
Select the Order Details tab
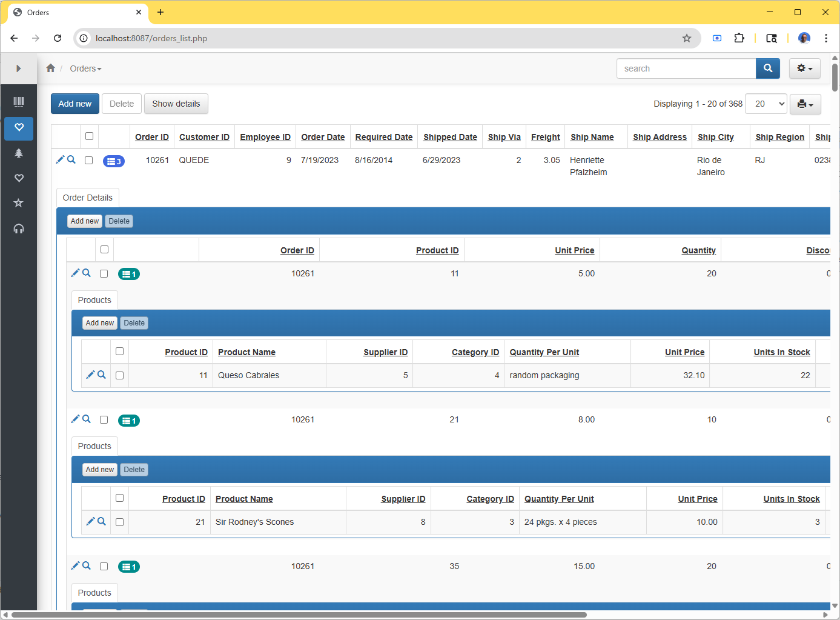[88, 198]
